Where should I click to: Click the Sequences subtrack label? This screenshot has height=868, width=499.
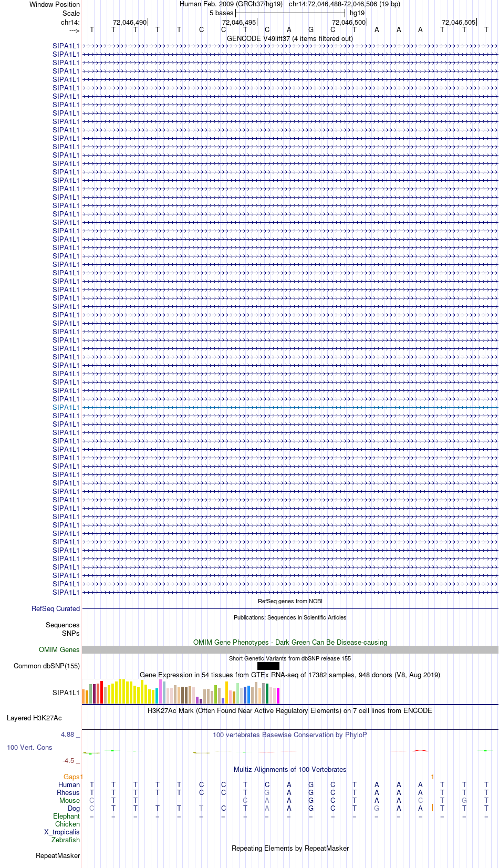point(63,625)
